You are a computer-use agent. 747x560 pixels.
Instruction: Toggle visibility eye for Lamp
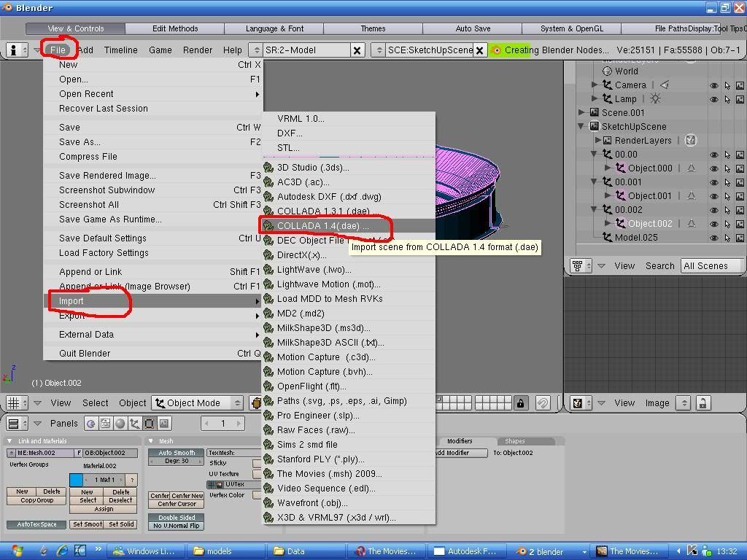[x=714, y=99]
